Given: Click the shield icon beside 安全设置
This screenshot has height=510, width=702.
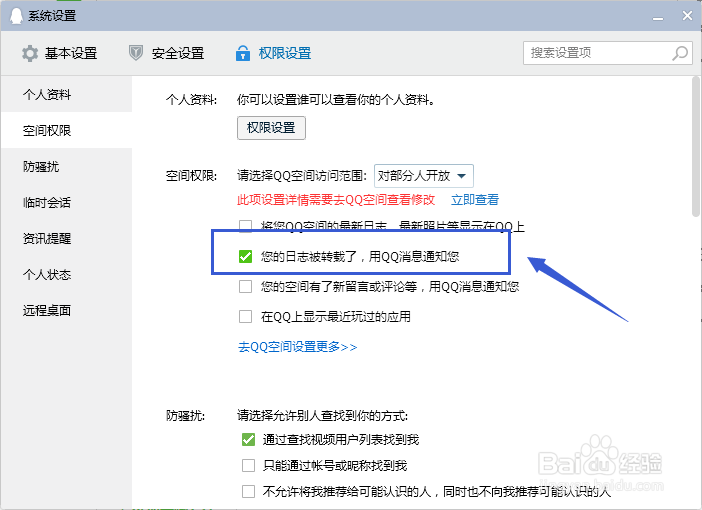Looking at the screenshot, I should point(136,53).
